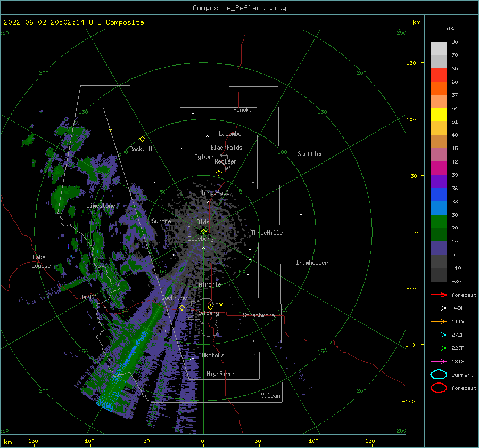Click the 30 dBZ light blue color swatch

[x=439, y=208]
